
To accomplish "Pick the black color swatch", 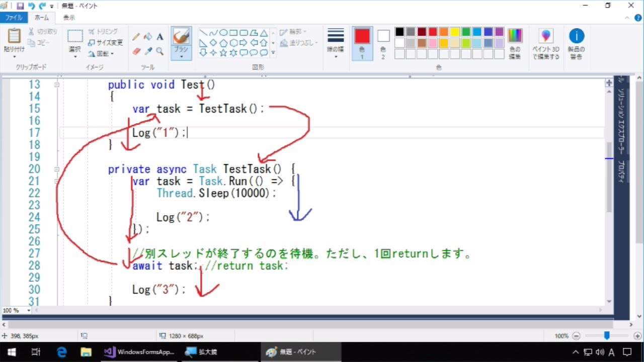I will coord(399,32).
